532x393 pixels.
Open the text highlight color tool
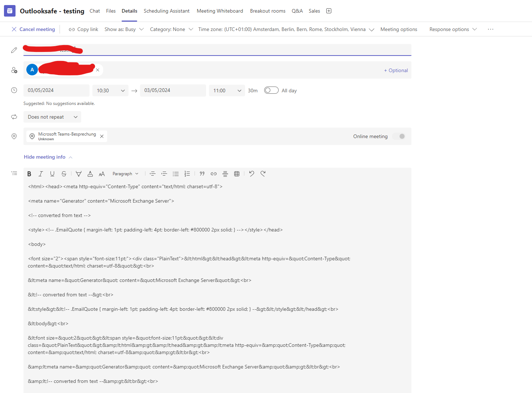click(x=79, y=174)
